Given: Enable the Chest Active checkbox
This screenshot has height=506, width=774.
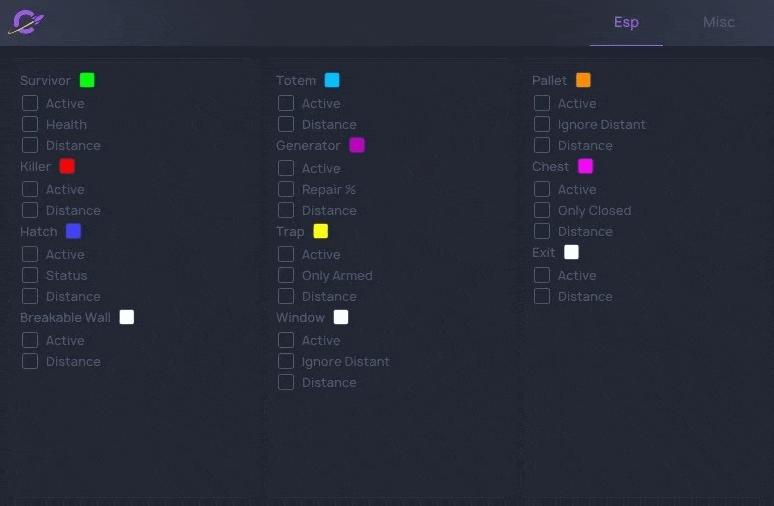Looking at the screenshot, I should pos(542,189).
